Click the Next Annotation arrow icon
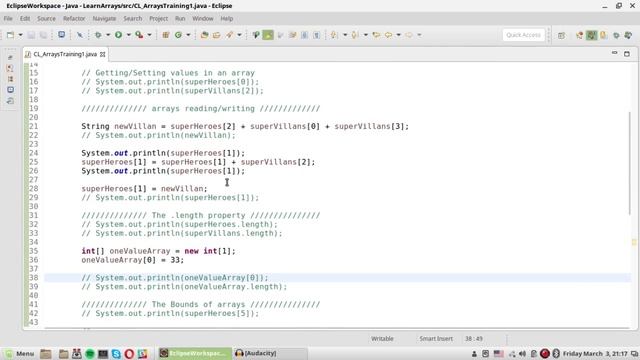Viewport: 640px width, 360px height. coord(334,35)
